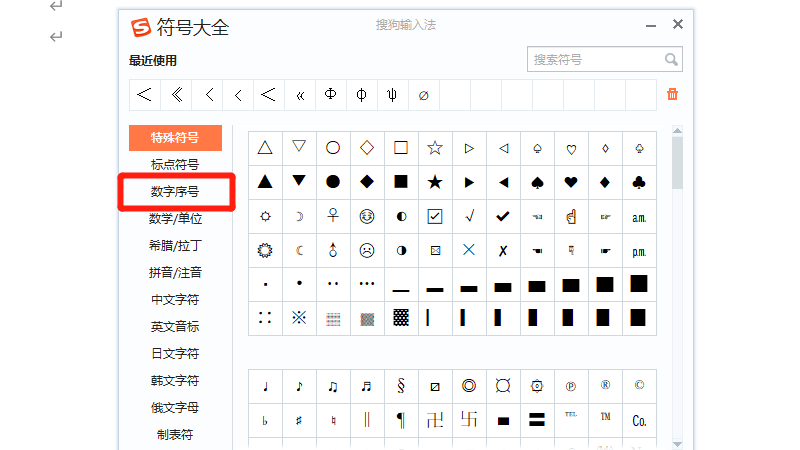This screenshot has width=800, height=450.
Task: Click the highlighted 特殊符号 button
Action: point(175,137)
